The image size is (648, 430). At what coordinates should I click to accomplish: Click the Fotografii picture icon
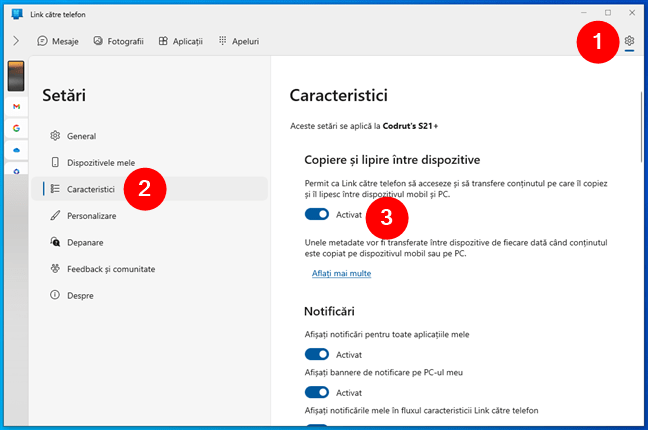coord(98,41)
